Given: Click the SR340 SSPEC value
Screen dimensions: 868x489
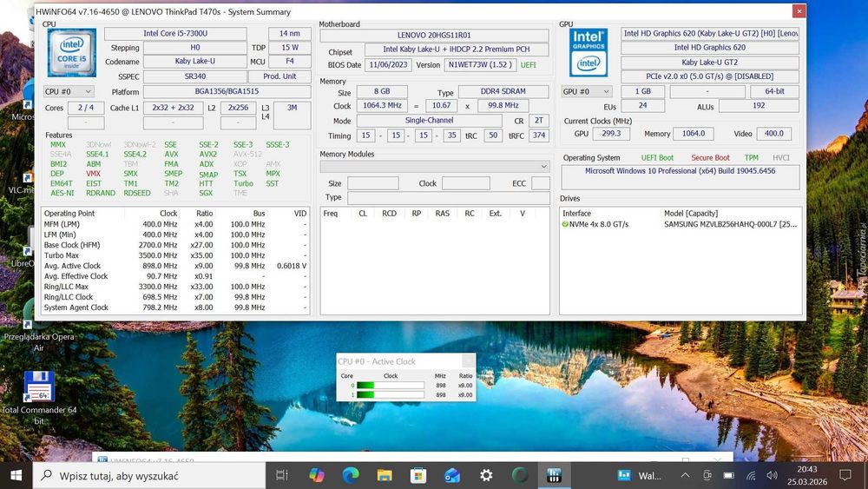Looking at the screenshot, I should (194, 76).
